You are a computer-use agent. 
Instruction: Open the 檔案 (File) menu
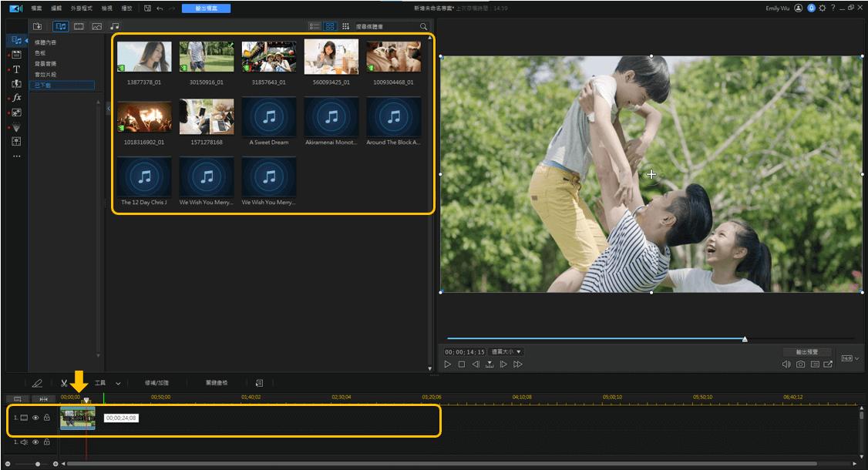click(x=36, y=8)
